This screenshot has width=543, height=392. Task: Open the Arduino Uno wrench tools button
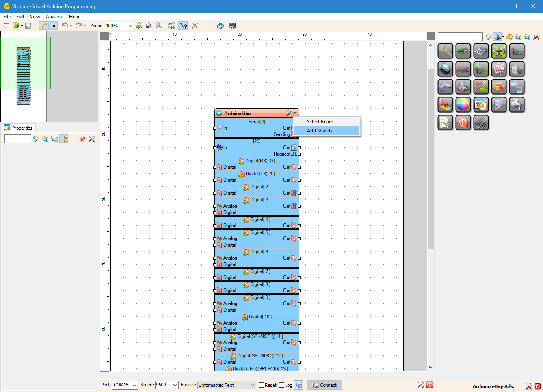point(289,113)
